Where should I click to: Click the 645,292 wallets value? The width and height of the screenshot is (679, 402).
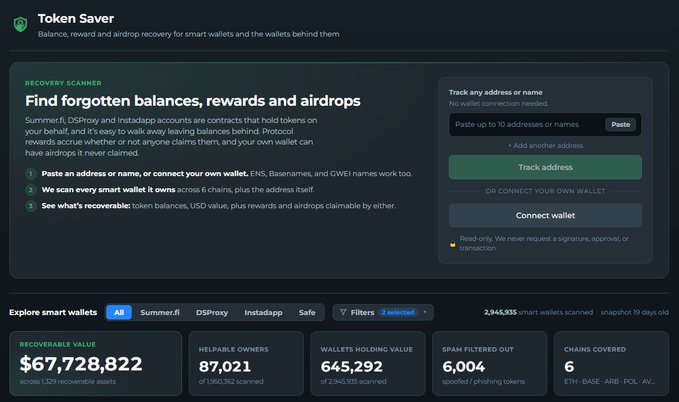[352, 366]
